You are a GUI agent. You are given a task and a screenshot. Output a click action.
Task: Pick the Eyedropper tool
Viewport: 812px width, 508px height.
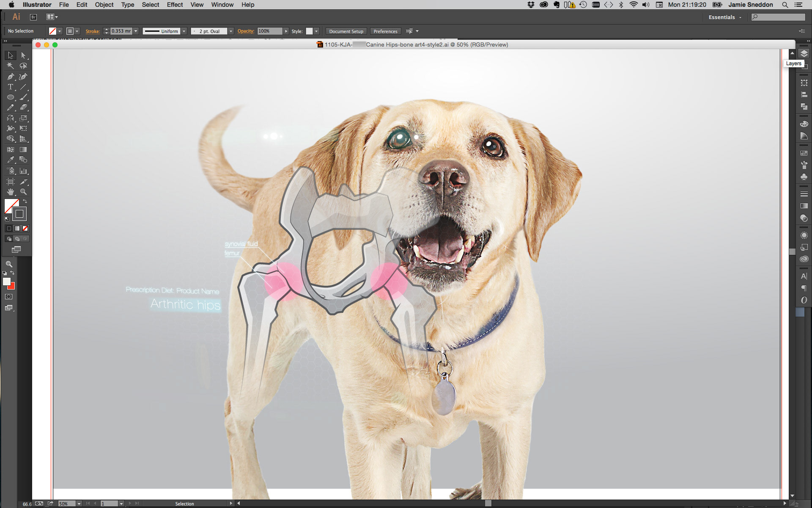pos(10,160)
